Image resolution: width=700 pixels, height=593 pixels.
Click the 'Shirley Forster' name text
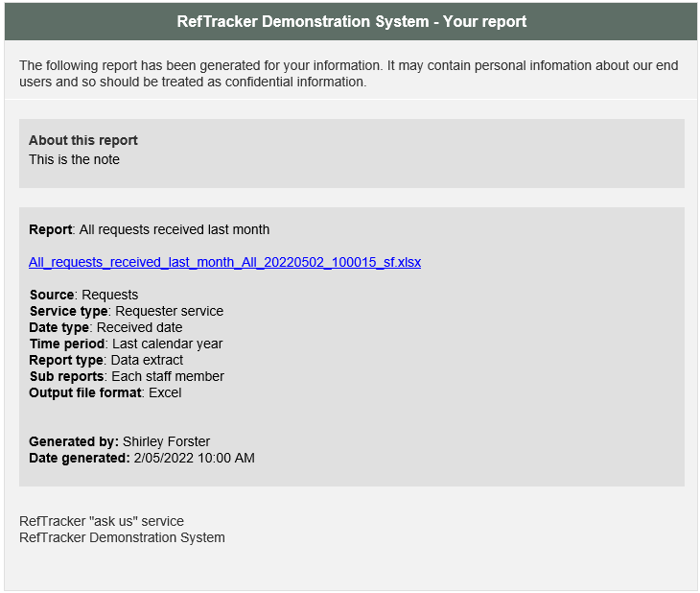[x=166, y=441]
